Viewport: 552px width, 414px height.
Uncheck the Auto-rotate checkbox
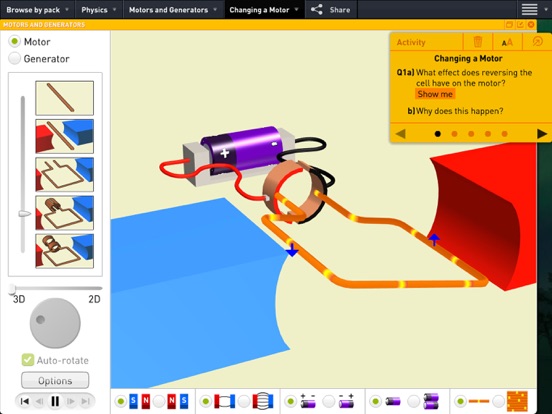27,360
